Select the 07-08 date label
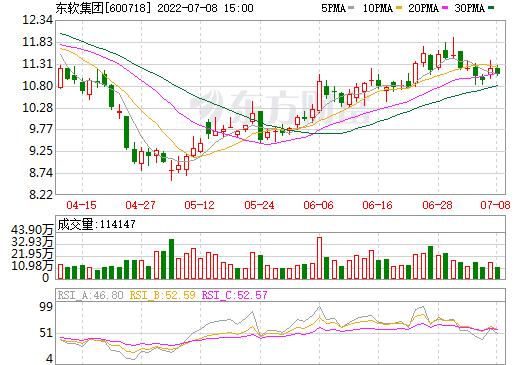 [495, 205]
